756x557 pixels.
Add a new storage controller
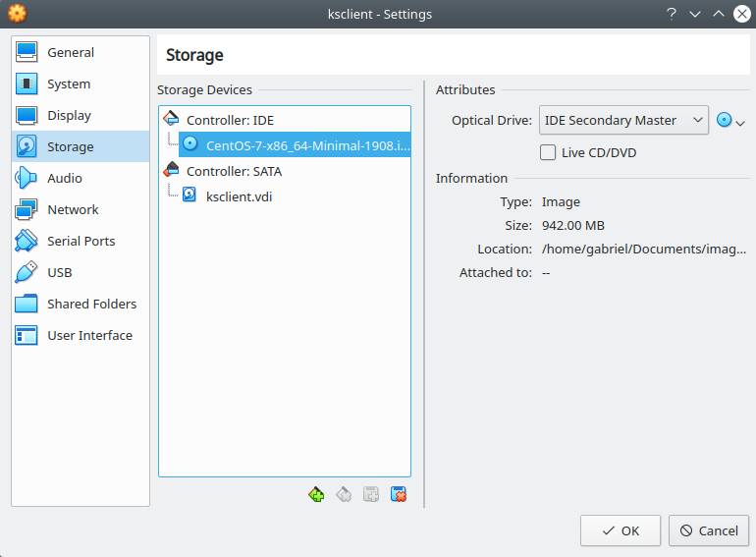[316, 494]
